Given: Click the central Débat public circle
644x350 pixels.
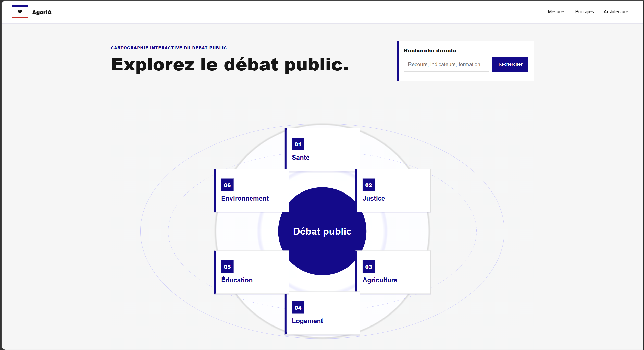Looking at the screenshot, I should 322,231.
